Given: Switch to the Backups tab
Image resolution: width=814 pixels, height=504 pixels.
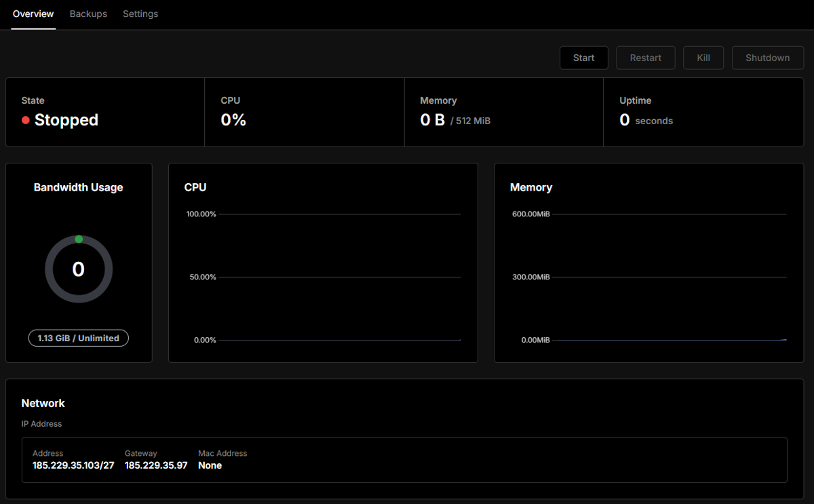Looking at the screenshot, I should (88, 14).
